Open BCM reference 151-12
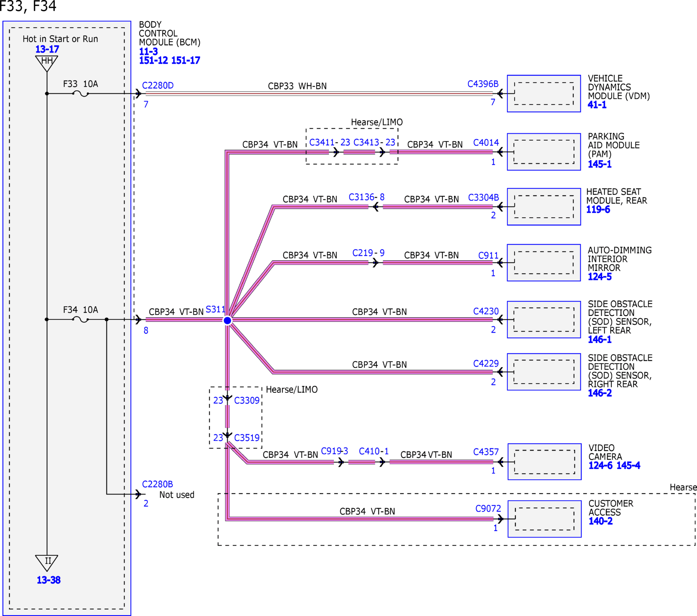The image size is (697, 616). 153,60
